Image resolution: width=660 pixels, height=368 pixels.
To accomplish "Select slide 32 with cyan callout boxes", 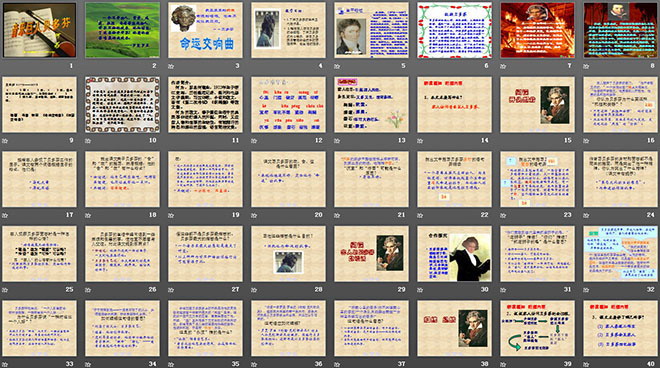I will (x=621, y=253).
